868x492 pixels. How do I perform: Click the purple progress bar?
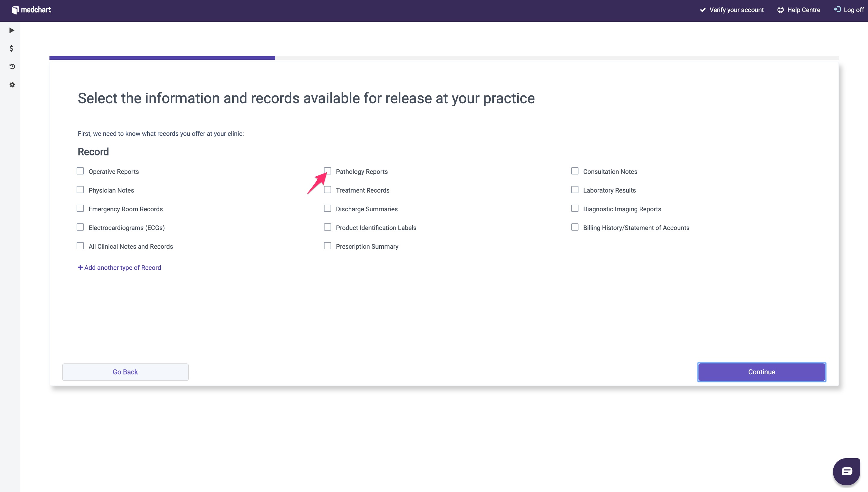click(x=162, y=58)
